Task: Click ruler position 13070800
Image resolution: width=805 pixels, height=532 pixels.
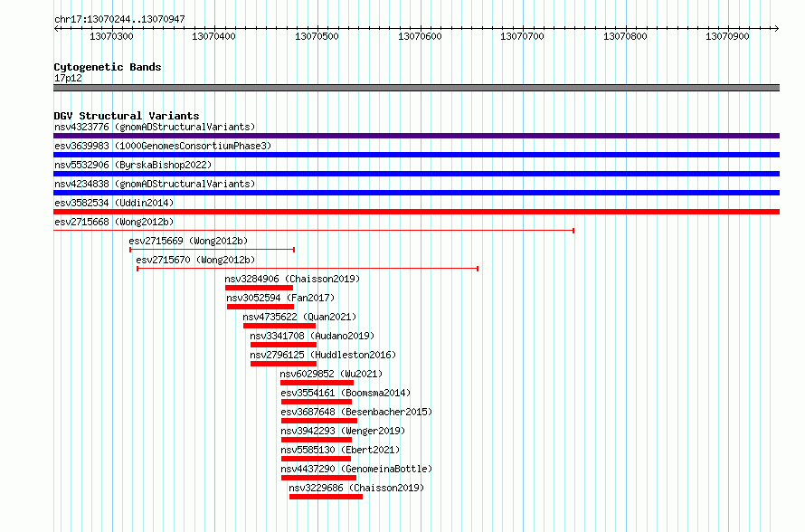Action: (x=625, y=36)
